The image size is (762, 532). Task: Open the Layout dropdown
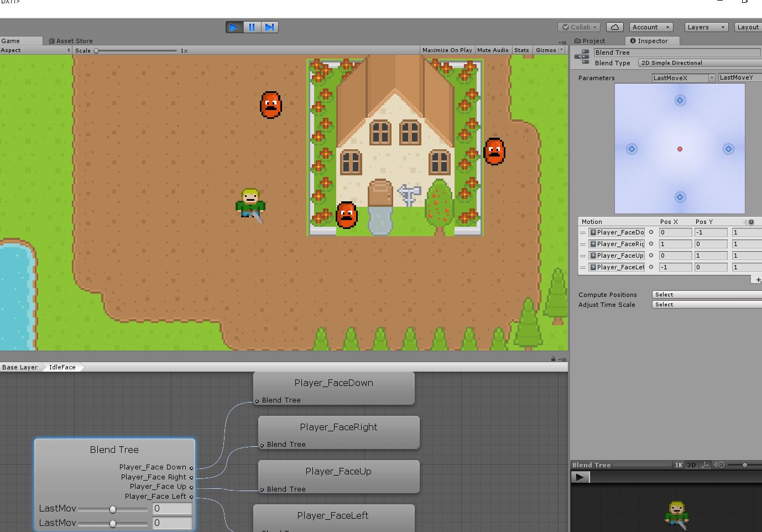[748, 27]
